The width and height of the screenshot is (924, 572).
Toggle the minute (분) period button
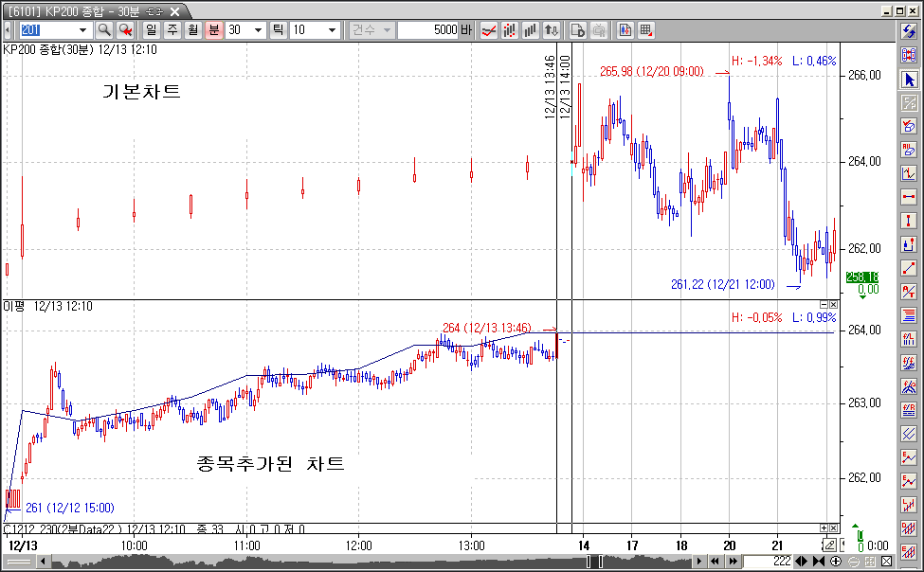[x=214, y=30]
